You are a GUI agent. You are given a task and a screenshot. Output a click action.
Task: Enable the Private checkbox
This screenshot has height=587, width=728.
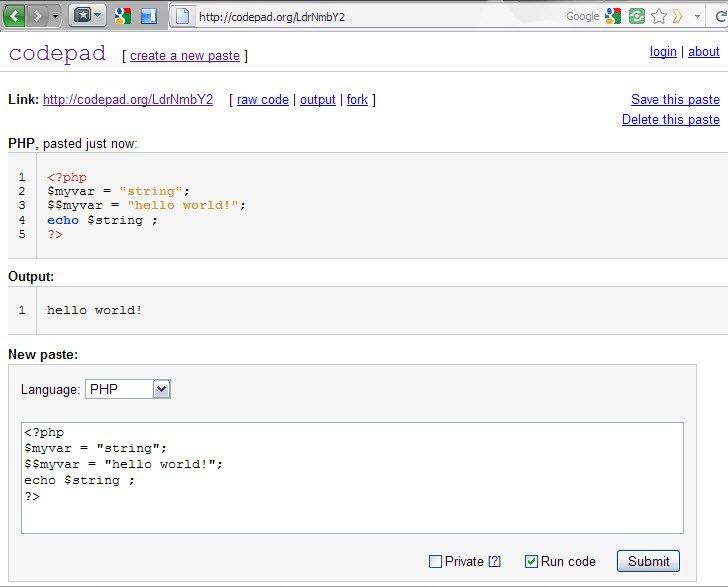click(x=435, y=561)
